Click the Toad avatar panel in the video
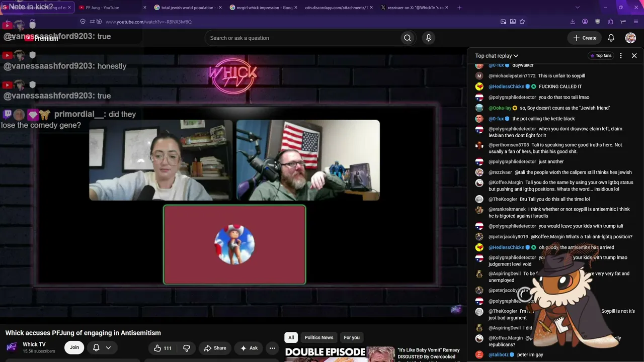The image size is (644, 362). pyautogui.click(x=234, y=245)
